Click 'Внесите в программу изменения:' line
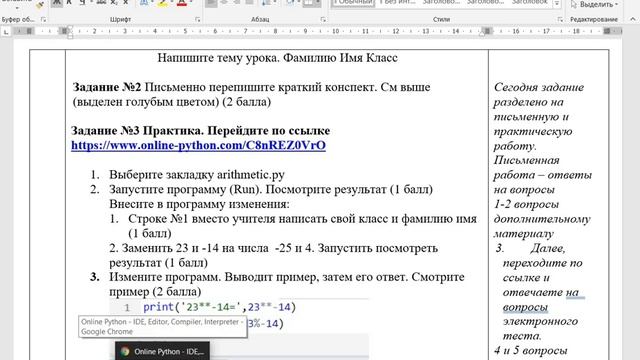The width and height of the screenshot is (640, 360). click(x=199, y=204)
